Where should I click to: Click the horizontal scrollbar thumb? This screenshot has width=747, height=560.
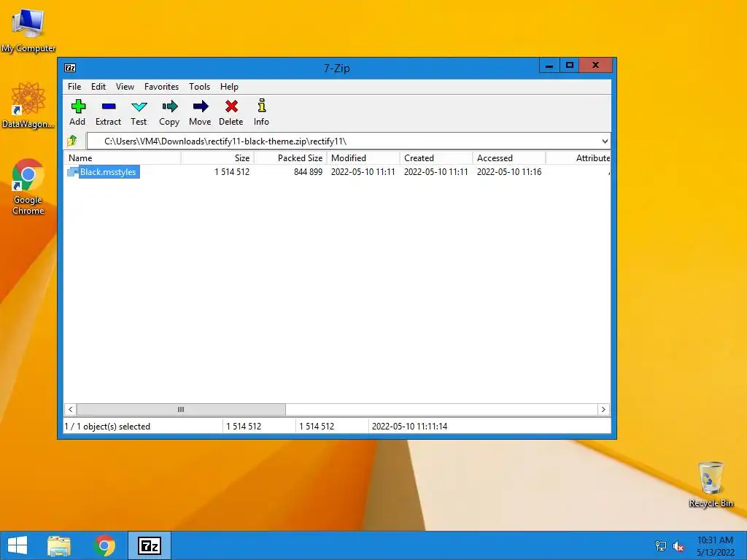pos(181,410)
